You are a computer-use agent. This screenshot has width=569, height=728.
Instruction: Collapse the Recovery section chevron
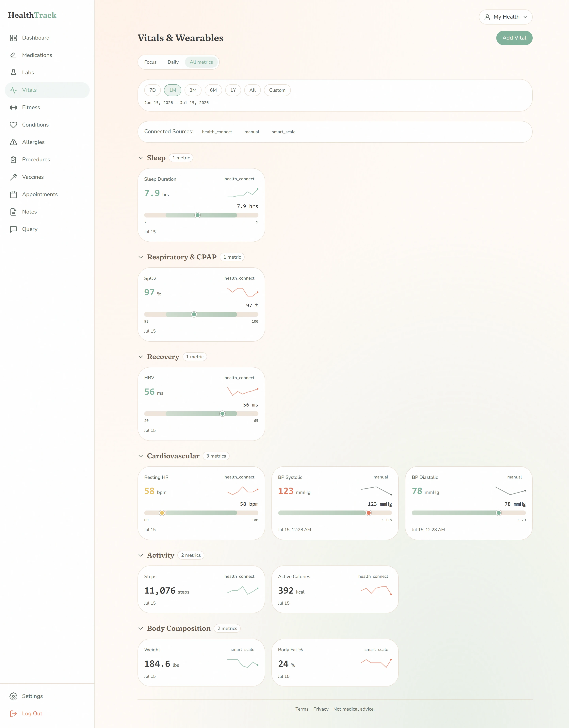[141, 357]
